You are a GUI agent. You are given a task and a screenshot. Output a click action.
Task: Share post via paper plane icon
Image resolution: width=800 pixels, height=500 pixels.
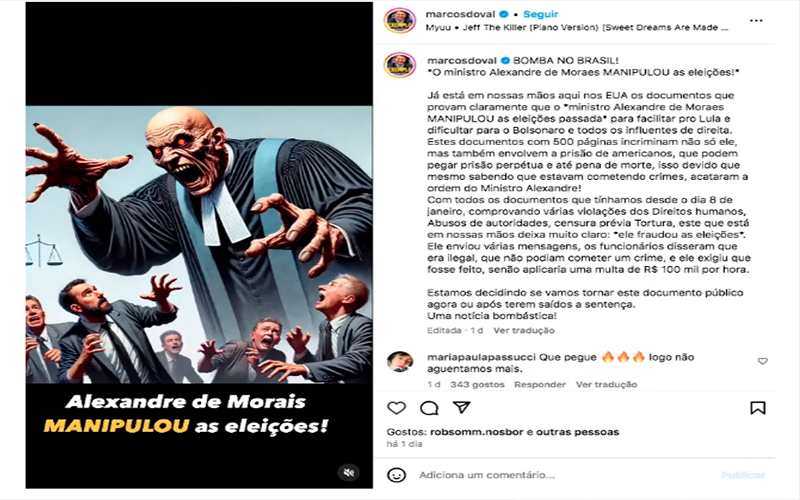[461, 407]
